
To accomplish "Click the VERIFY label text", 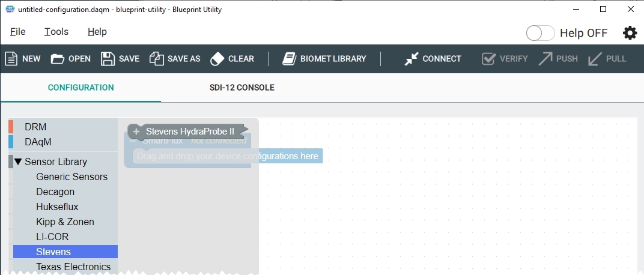I will (514, 59).
